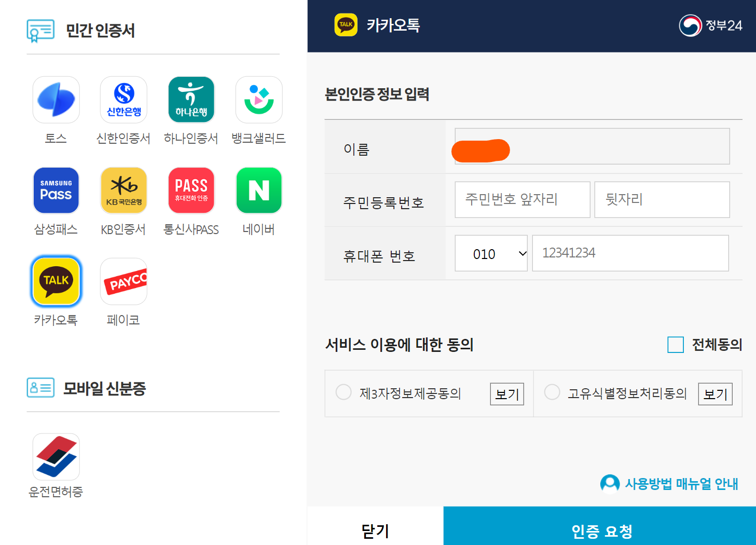Click the 신한인증서 label text
The image size is (756, 545).
123,139
